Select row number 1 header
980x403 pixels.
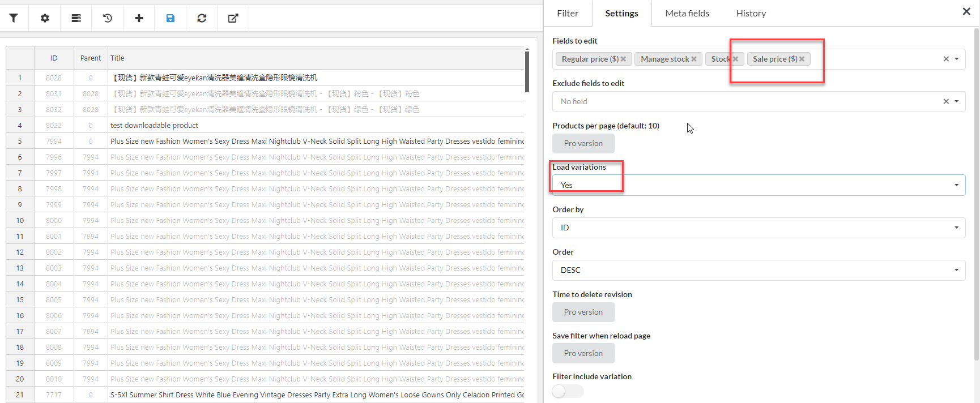[x=20, y=78]
